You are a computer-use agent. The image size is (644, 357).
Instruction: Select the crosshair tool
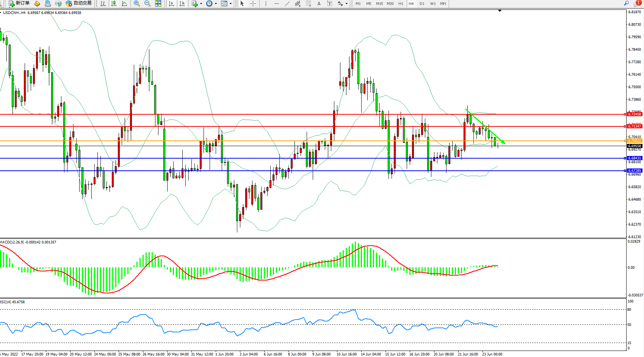click(x=253, y=3)
